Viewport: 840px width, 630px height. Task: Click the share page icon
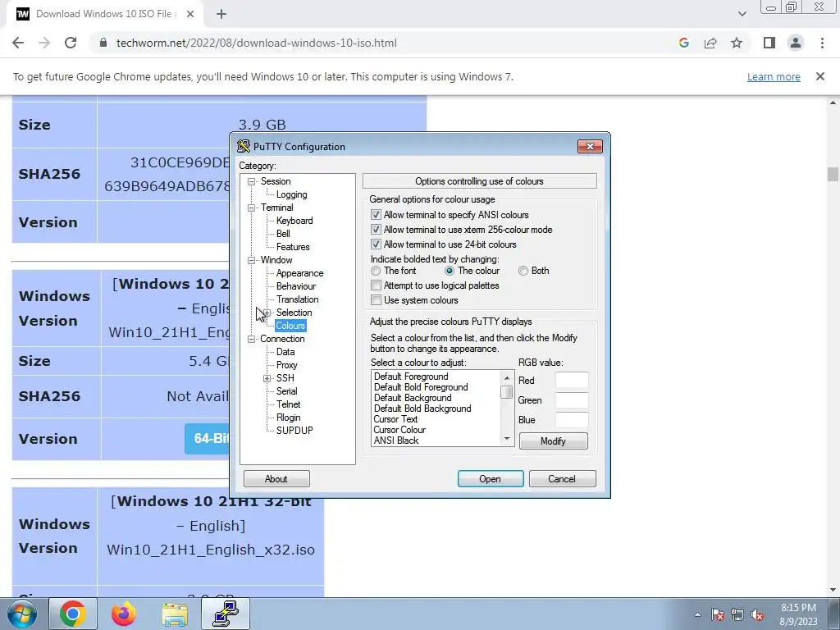pyautogui.click(x=710, y=43)
